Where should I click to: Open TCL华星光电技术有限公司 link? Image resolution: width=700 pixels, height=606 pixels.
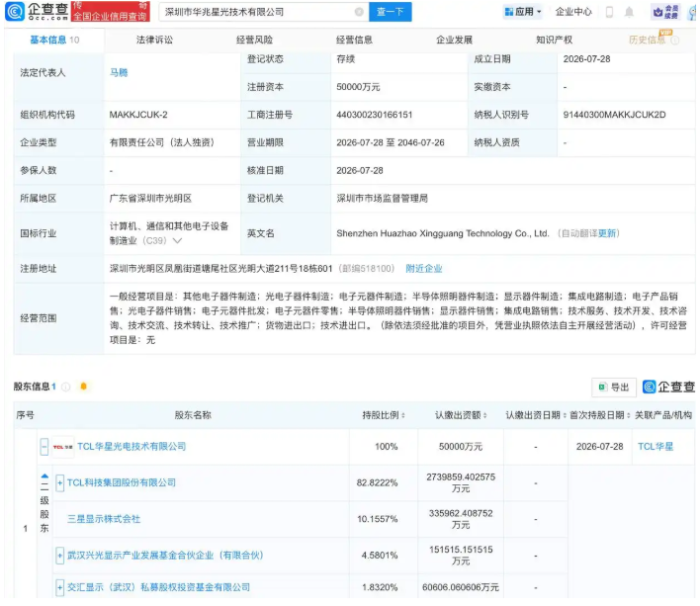pos(131,447)
